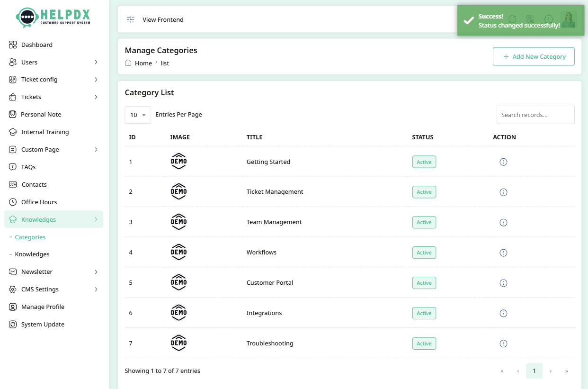The height and width of the screenshot is (389, 588).
Task: Click the HelpDX logo
Action: click(53, 18)
